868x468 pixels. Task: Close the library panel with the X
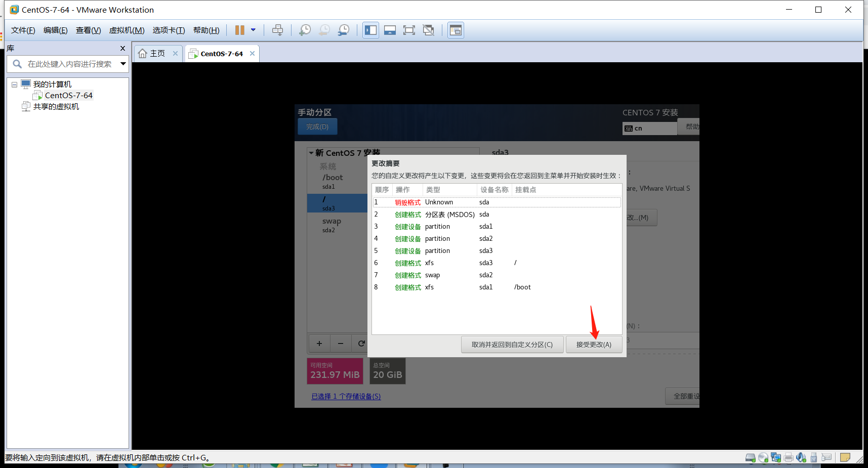point(122,48)
